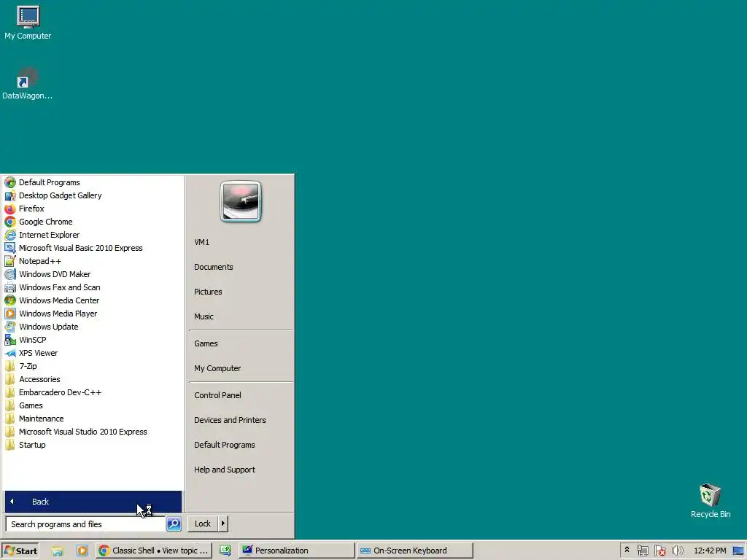This screenshot has width=747, height=560.
Task: Click the Start button
Action: pos(20,551)
